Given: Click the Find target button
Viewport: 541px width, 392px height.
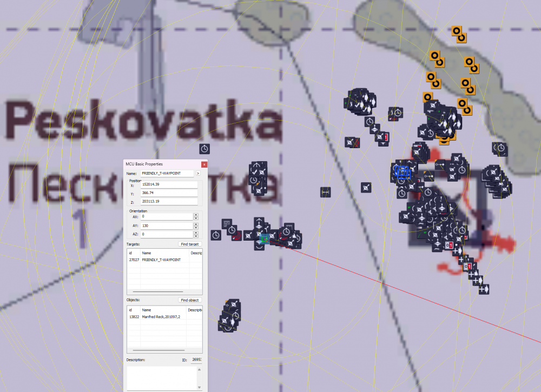Looking at the screenshot, I should [x=190, y=244].
